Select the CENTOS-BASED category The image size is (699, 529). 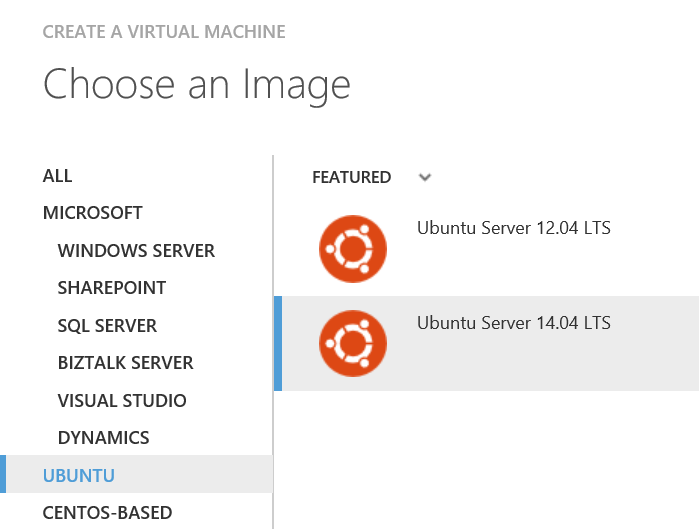107,513
